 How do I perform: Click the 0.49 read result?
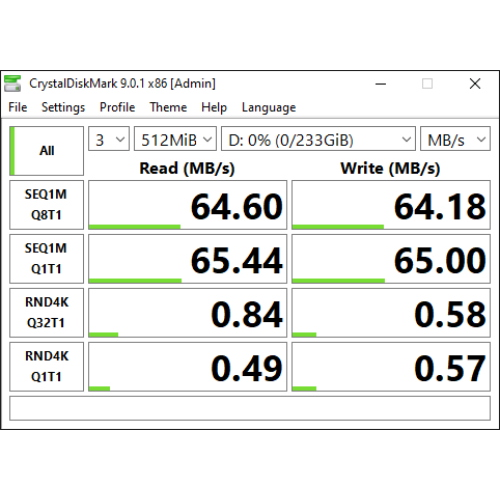click(x=188, y=367)
